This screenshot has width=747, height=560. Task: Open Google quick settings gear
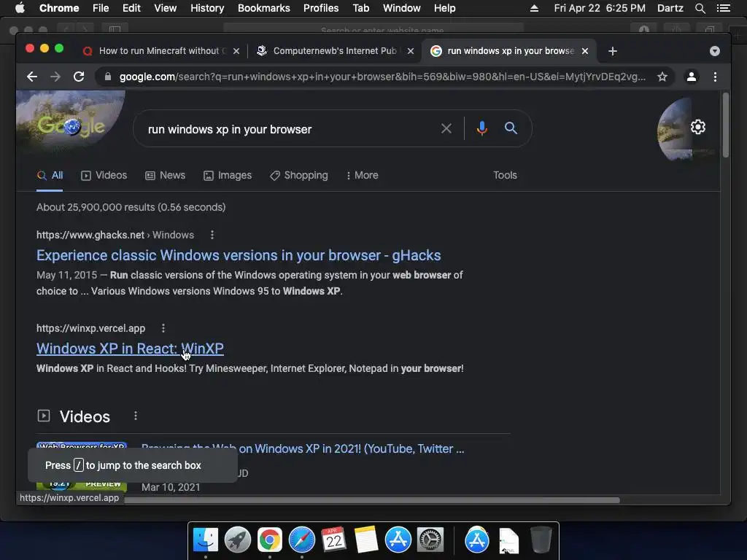698,127
